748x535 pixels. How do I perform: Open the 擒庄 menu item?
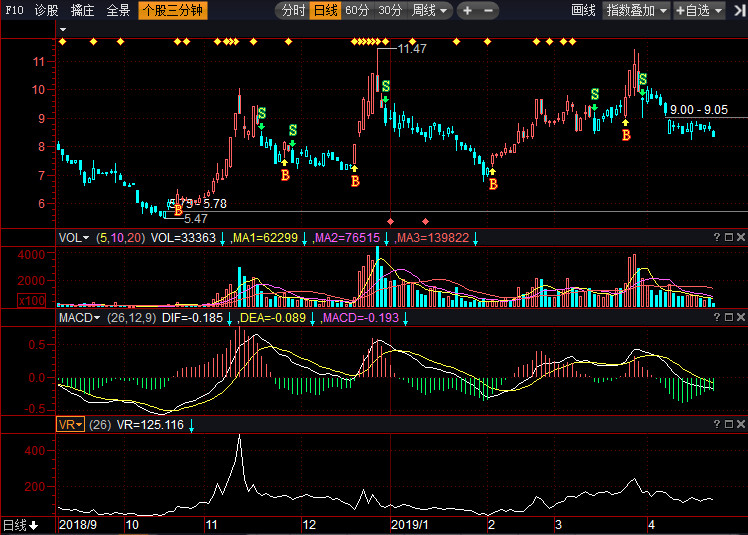click(x=82, y=10)
